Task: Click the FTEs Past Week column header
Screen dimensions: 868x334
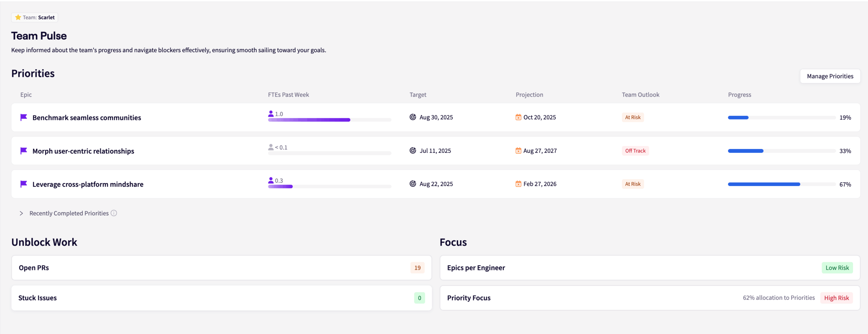Action: [x=288, y=95]
